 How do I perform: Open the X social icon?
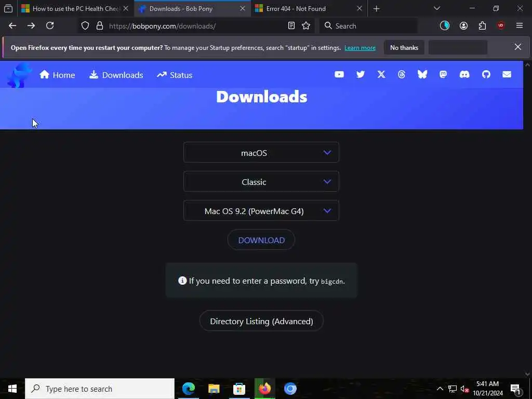(x=381, y=74)
